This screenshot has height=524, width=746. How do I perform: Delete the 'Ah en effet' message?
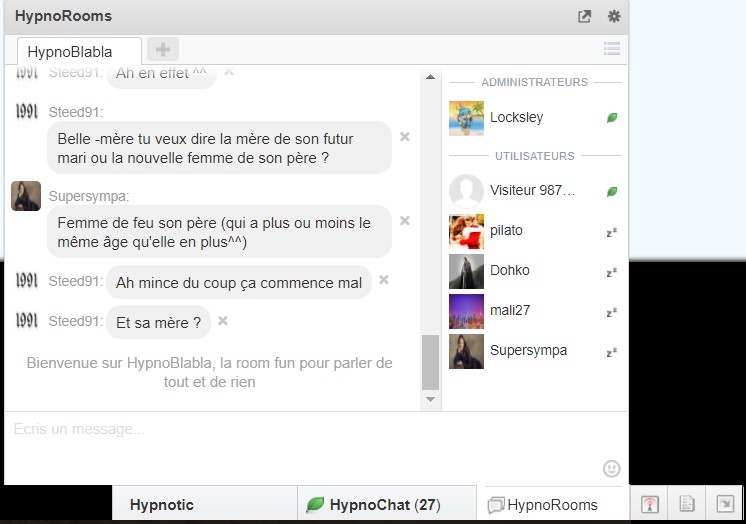pos(229,71)
